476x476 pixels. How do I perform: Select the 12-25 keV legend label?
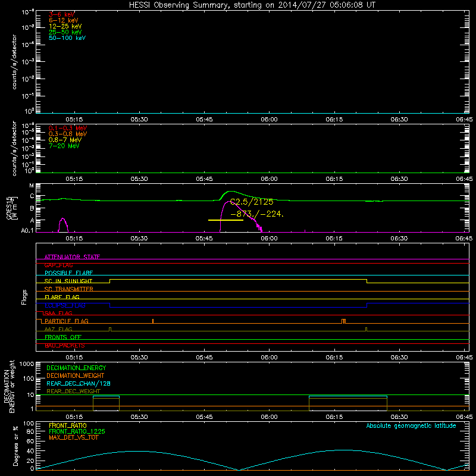coord(65,26)
